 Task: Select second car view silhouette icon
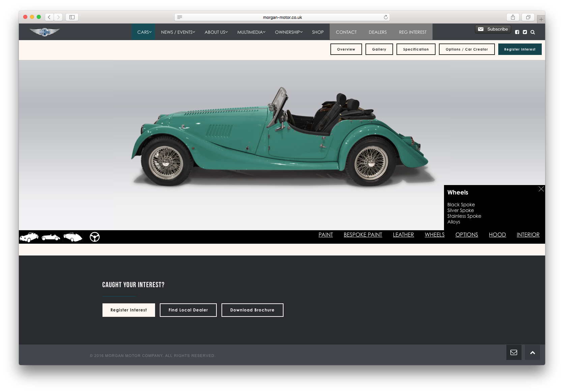51,237
